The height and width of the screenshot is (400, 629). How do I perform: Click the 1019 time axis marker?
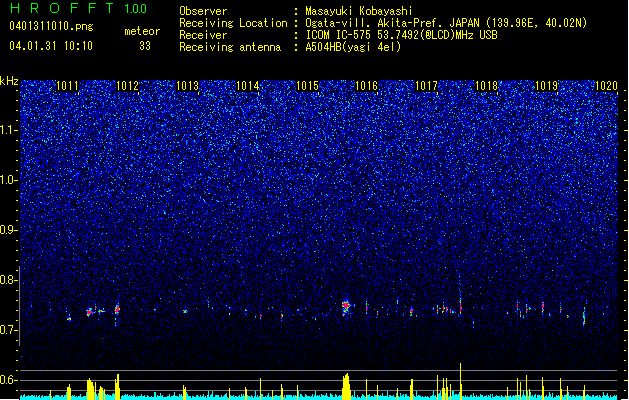coord(546,86)
